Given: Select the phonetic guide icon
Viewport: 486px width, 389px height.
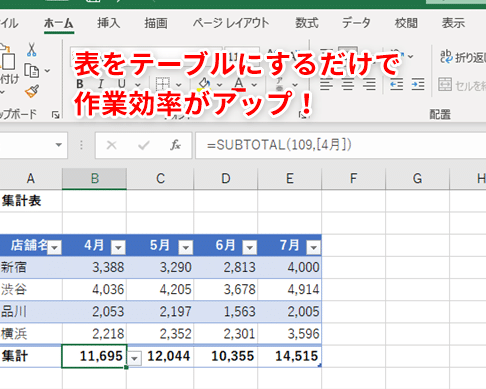Looking at the screenshot, I should tap(280, 84).
